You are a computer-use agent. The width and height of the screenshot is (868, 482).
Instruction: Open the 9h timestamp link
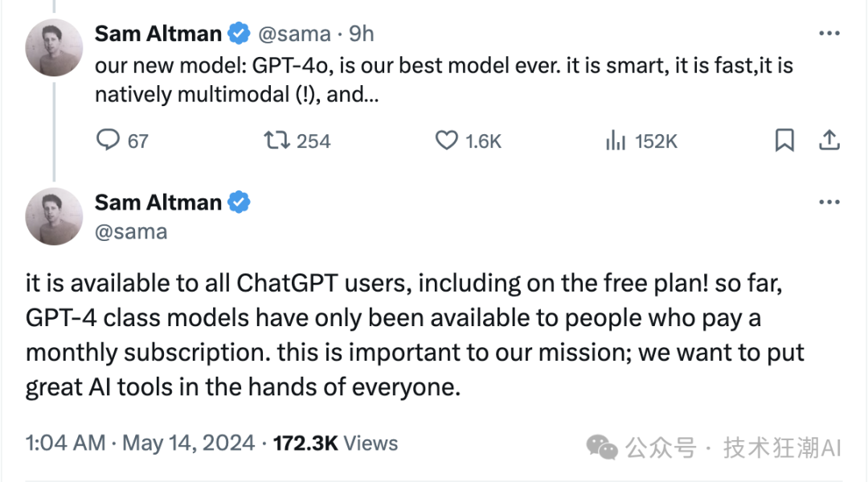362,34
